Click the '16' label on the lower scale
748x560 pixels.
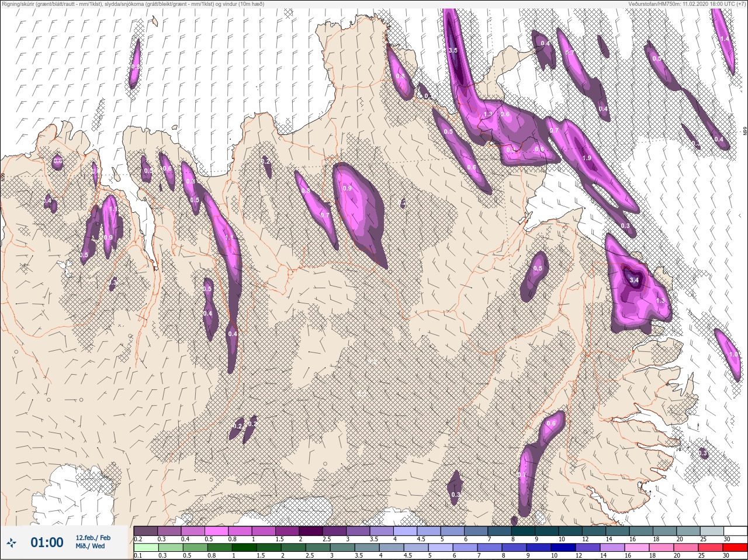pos(628,556)
